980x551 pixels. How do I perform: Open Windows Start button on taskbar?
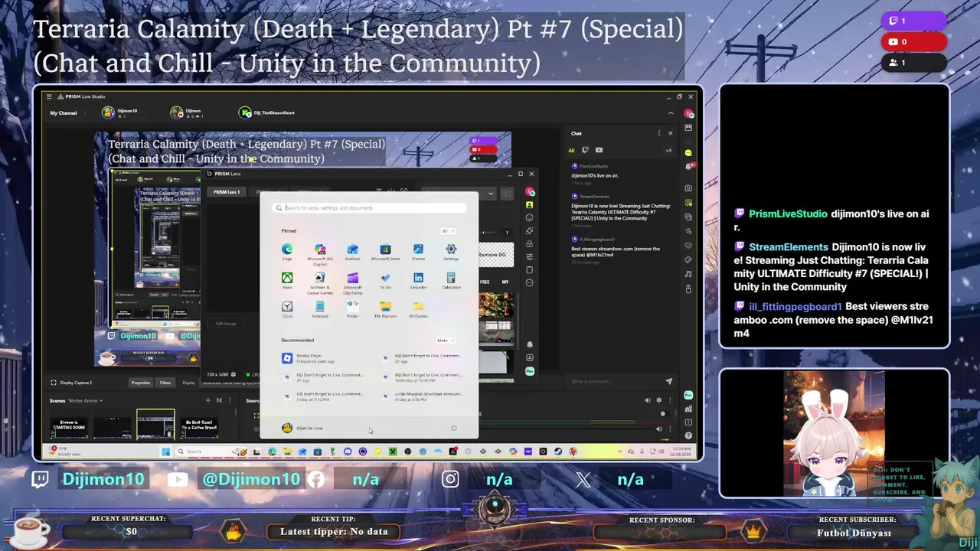coord(165,452)
